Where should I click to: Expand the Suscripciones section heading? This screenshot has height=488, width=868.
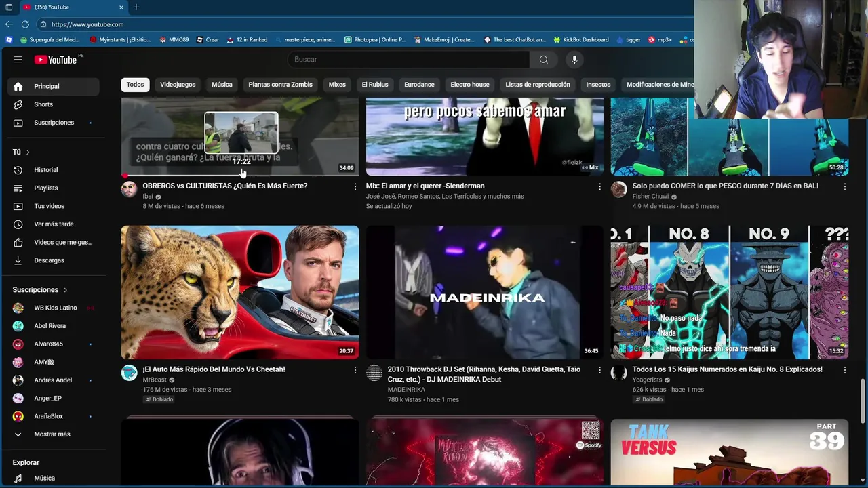(x=40, y=290)
